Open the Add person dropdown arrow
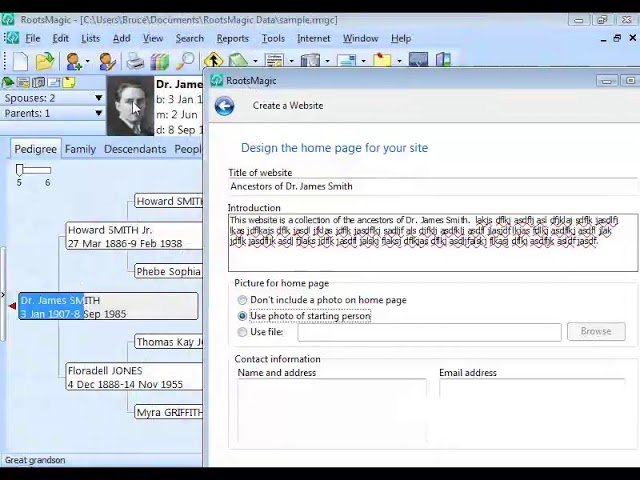Screen dimensions: 640x480 [87, 61]
